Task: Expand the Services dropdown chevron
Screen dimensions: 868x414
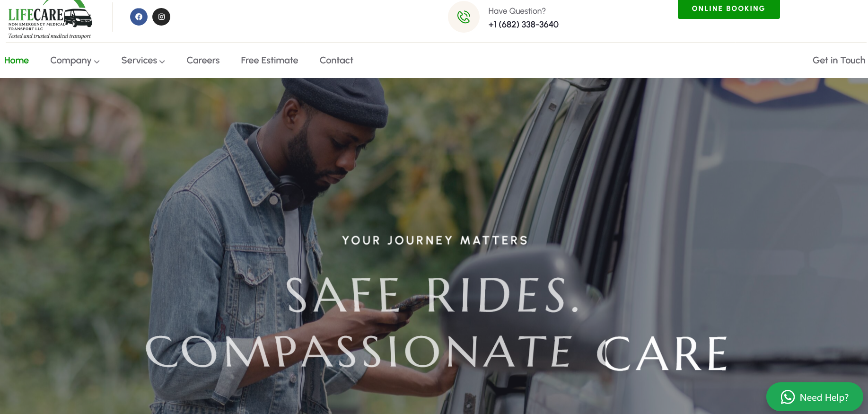Action: point(162,62)
